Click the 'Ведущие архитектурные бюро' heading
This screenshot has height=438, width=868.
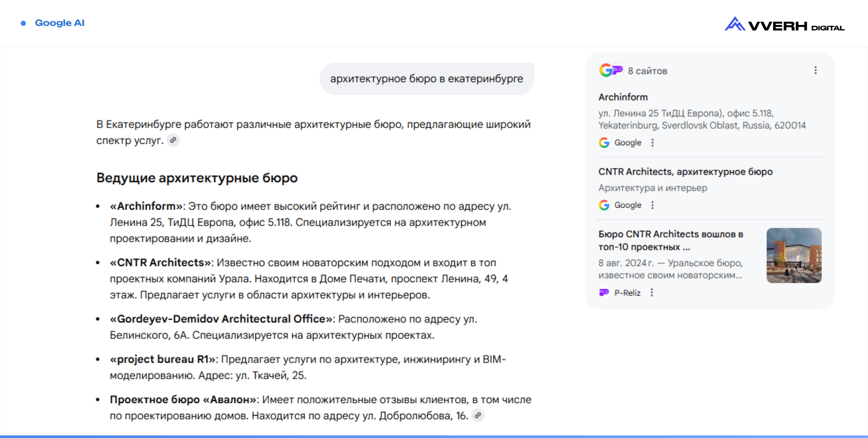click(197, 178)
